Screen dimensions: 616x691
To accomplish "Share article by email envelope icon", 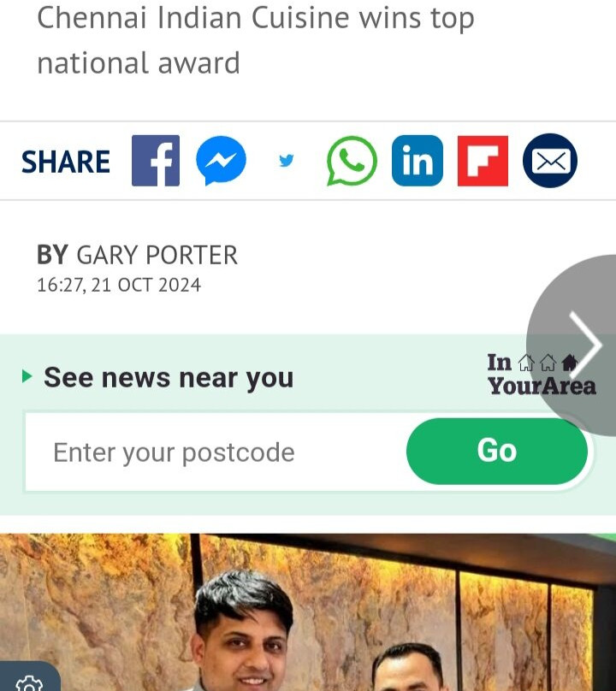I will [x=550, y=161].
